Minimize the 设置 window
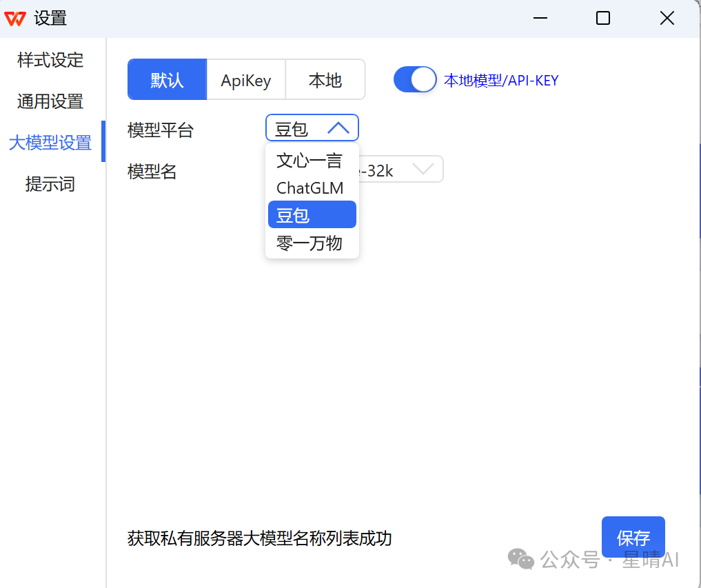This screenshot has width=701, height=588. 540,19
